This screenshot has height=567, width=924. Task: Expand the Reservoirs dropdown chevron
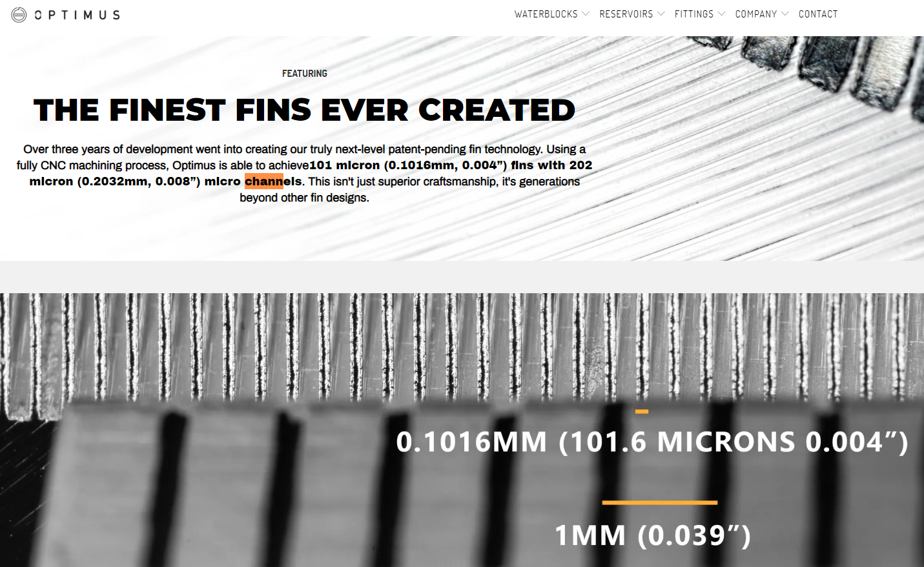661,14
